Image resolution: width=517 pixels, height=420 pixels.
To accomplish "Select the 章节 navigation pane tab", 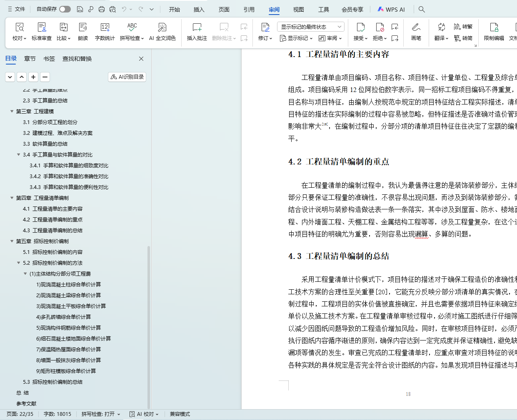I will coord(30,59).
